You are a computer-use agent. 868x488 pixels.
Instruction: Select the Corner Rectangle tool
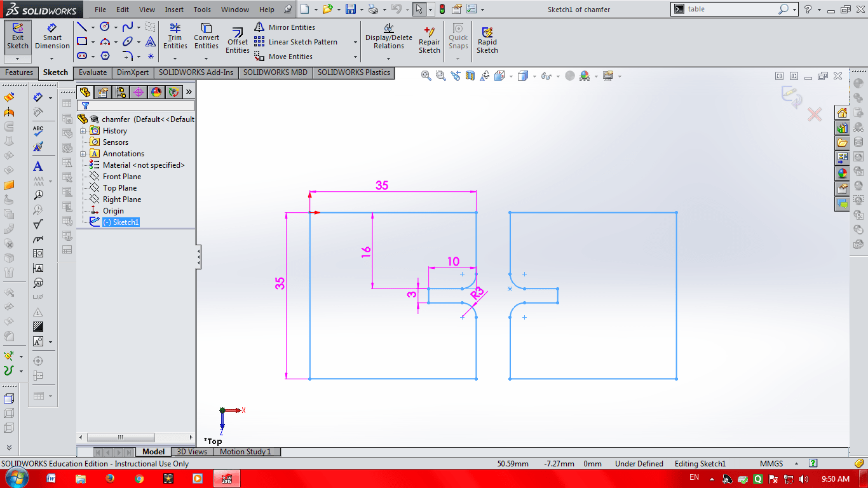(82, 41)
